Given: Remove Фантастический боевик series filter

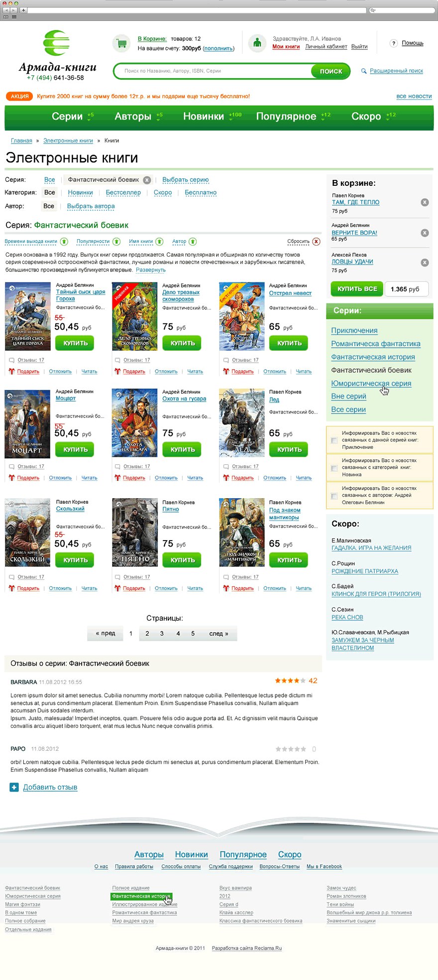Looking at the screenshot, I should click(147, 180).
